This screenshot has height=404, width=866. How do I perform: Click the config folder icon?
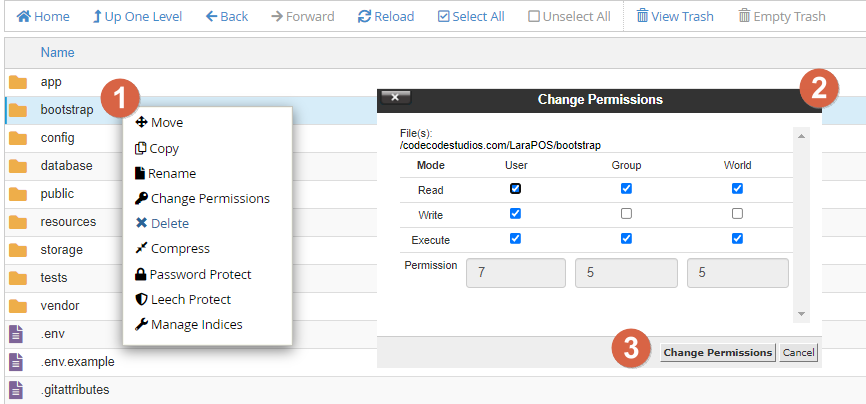18,138
